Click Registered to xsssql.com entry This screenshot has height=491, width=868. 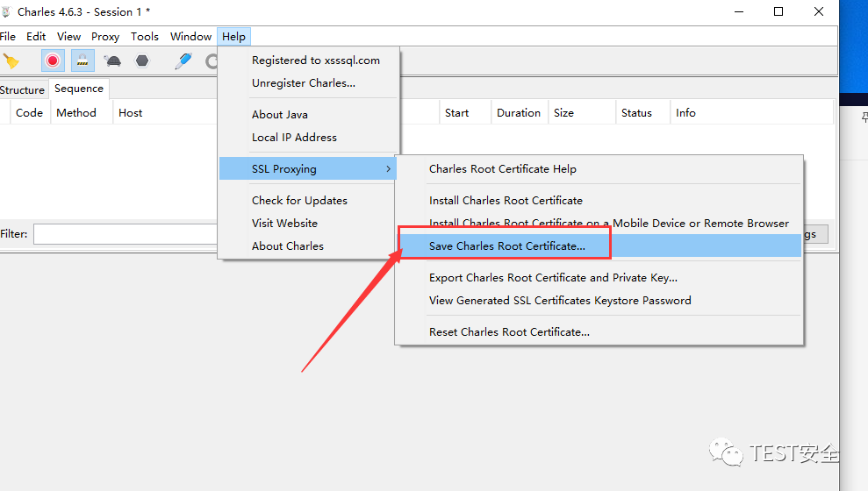(309, 60)
